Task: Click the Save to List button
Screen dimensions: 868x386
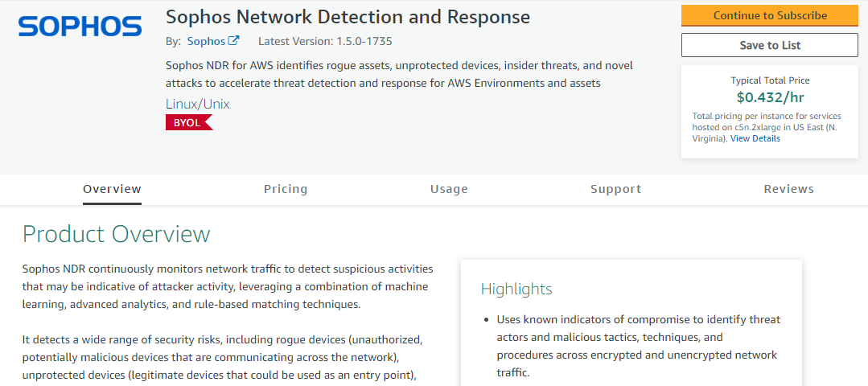Action: click(769, 45)
